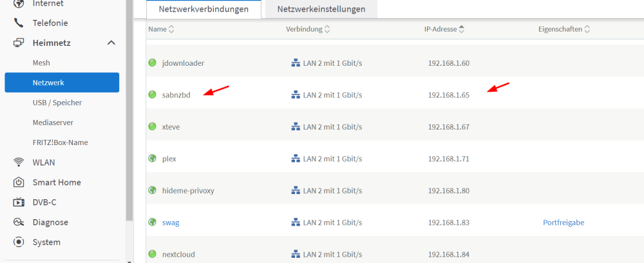Open USB / Speicher submenu item
Viewport: 644px width, 263px height.
[57, 102]
